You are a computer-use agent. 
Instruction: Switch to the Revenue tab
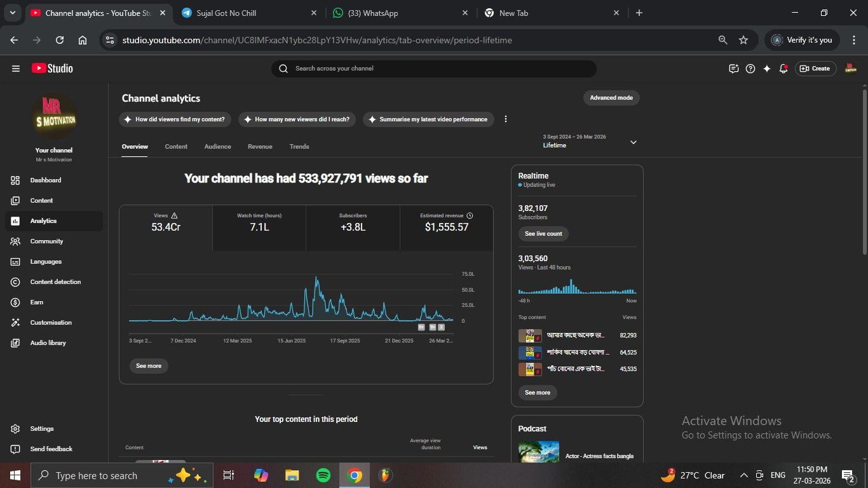(x=260, y=147)
